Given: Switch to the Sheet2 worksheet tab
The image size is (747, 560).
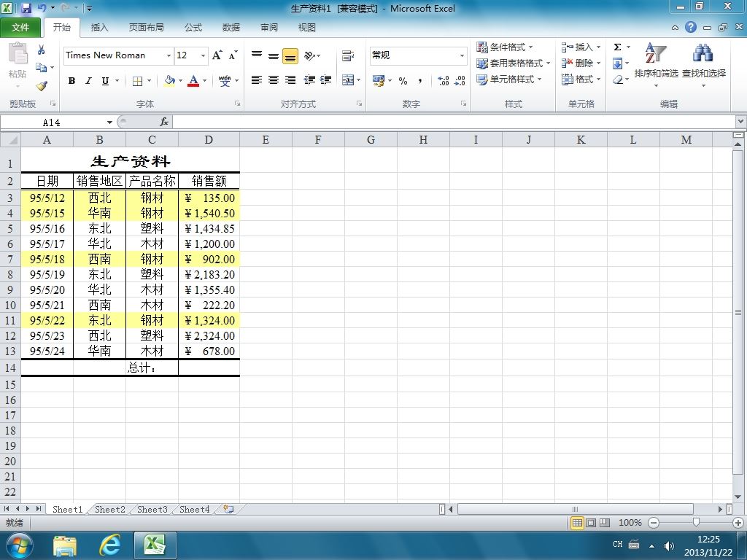Looking at the screenshot, I should point(110,510).
